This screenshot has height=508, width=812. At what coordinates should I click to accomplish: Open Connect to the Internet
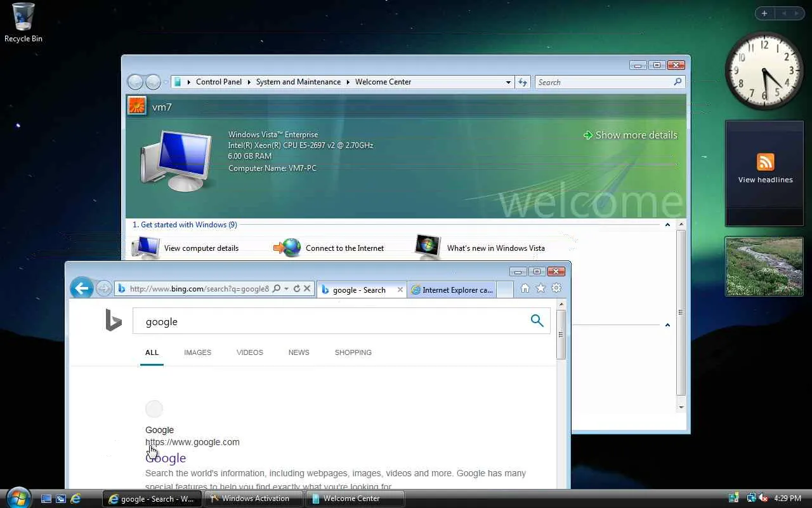click(344, 248)
